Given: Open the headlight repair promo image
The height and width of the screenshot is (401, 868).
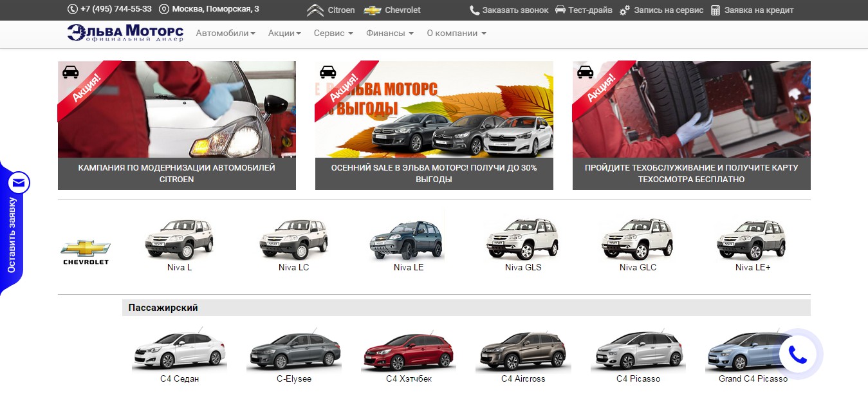Looking at the screenshot, I should coord(177,109).
